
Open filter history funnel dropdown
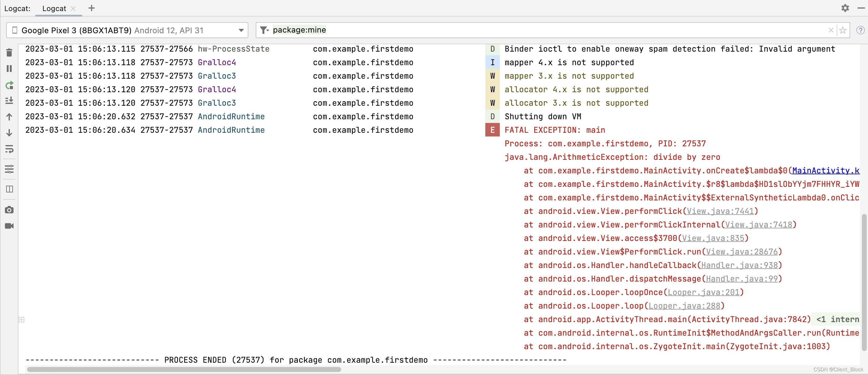pos(265,30)
